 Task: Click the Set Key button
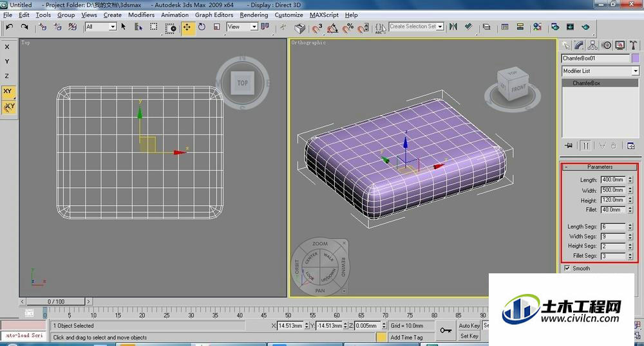pyautogui.click(x=469, y=336)
